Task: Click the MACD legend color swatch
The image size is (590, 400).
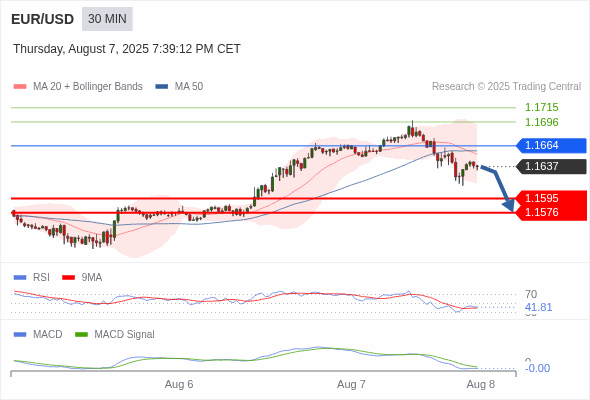Action: coord(20,335)
